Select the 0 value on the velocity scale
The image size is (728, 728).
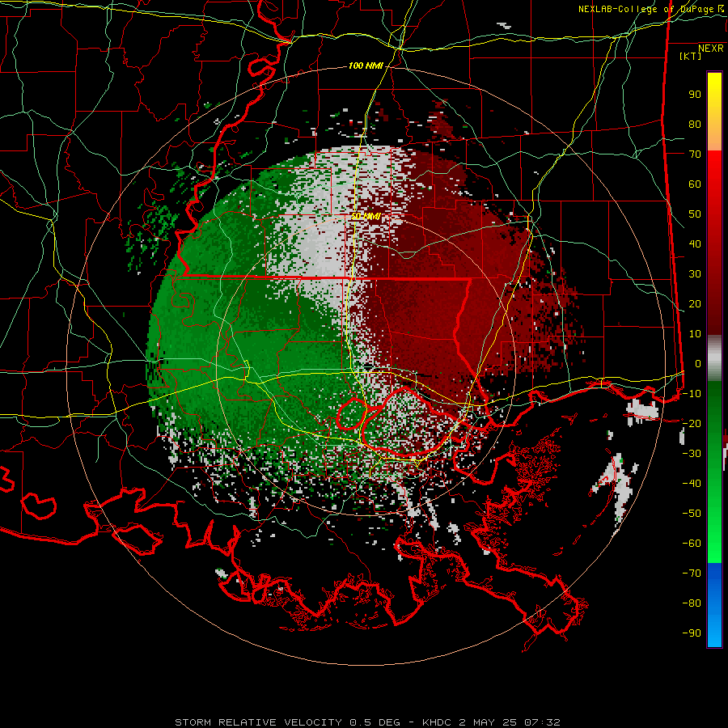(x=698, y=363)
